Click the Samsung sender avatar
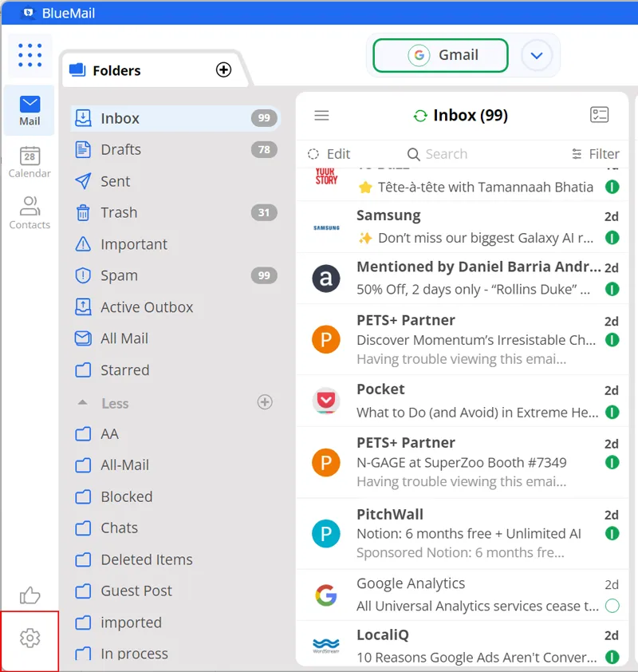Screen dimensions: 638x672 point(326,227)
